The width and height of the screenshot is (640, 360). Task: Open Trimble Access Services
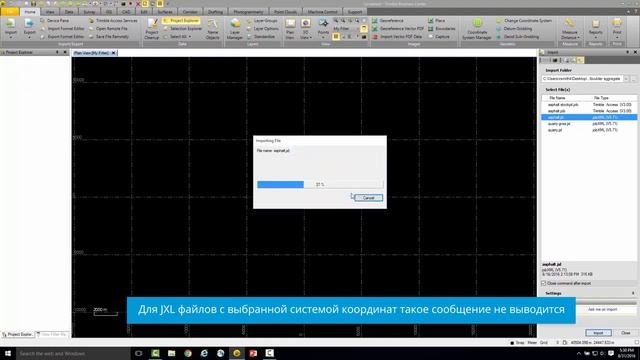point(113,20)
